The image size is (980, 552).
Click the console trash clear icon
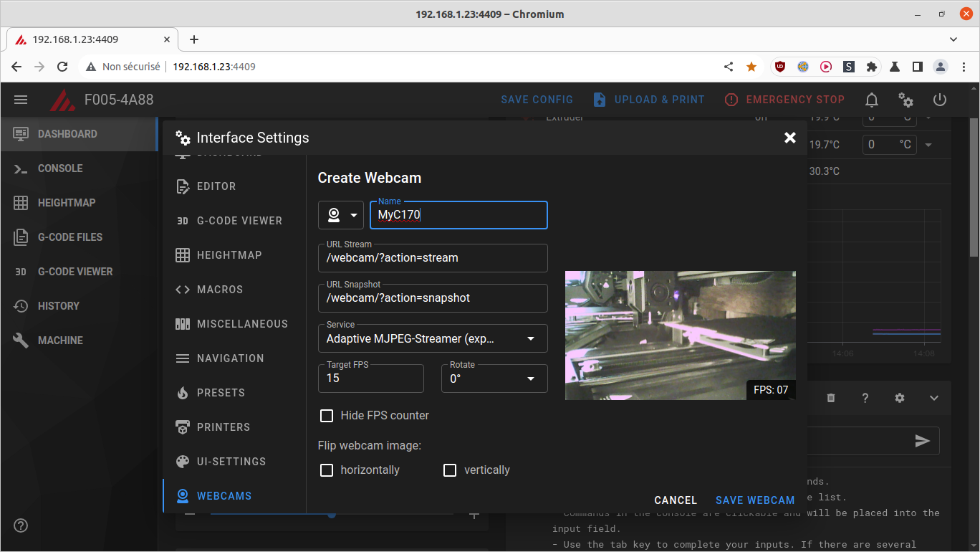click(831, 398)
